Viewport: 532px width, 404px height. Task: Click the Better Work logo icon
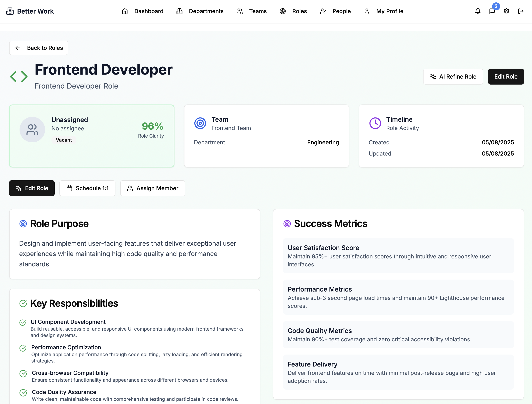click(10, 11)
